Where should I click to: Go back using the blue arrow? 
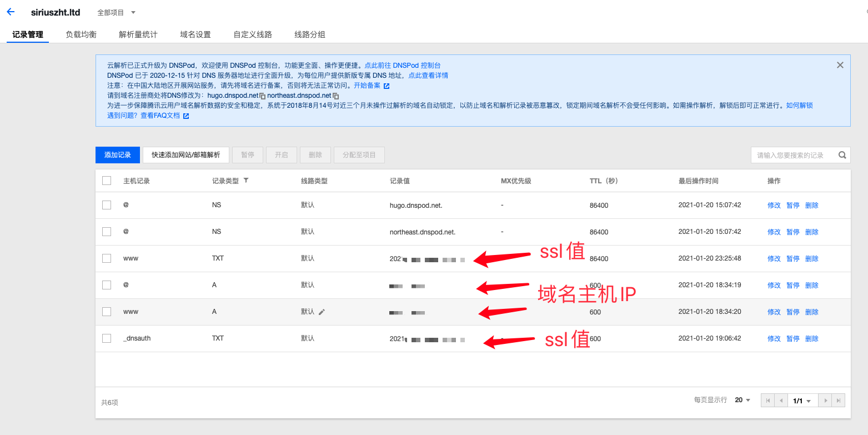tap(11, 12)
